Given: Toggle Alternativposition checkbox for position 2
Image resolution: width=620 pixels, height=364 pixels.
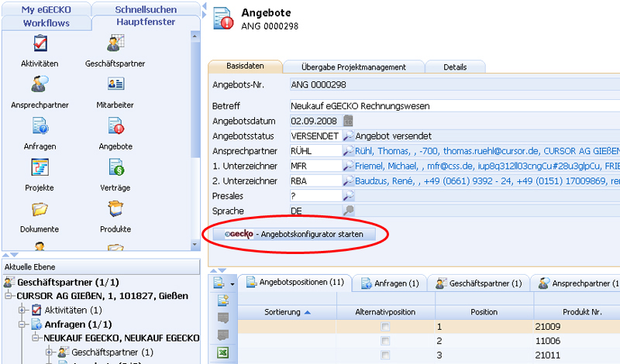Looking at the screenshot, I should point(385,341).
